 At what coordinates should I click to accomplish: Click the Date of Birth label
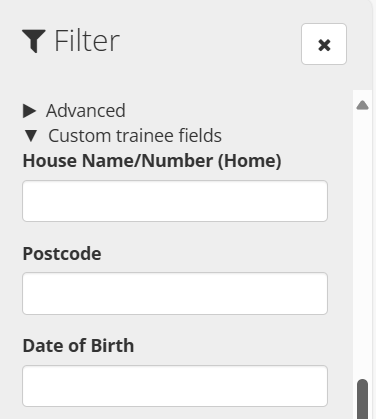(78, 346)
